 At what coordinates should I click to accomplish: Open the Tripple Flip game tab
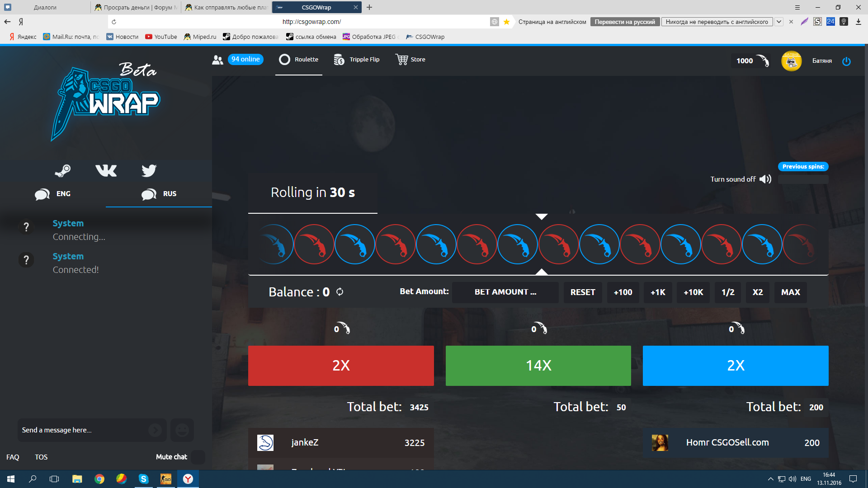click(357, 60)
